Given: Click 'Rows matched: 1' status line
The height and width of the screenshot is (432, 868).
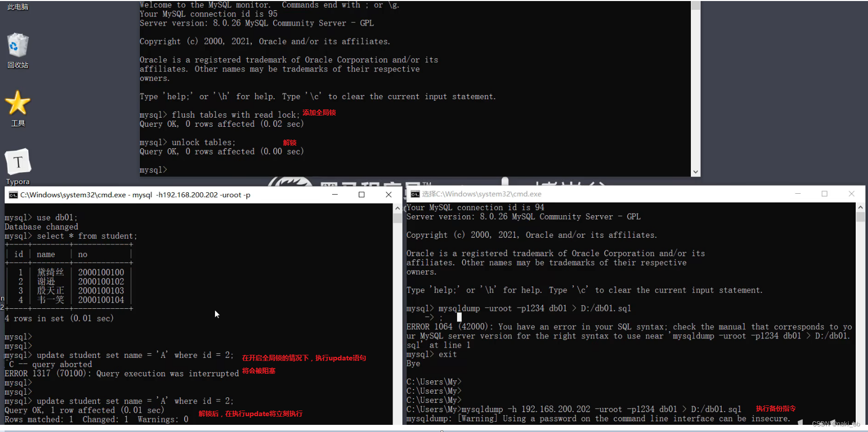Looking at the screenshot, I should point(97,420).
